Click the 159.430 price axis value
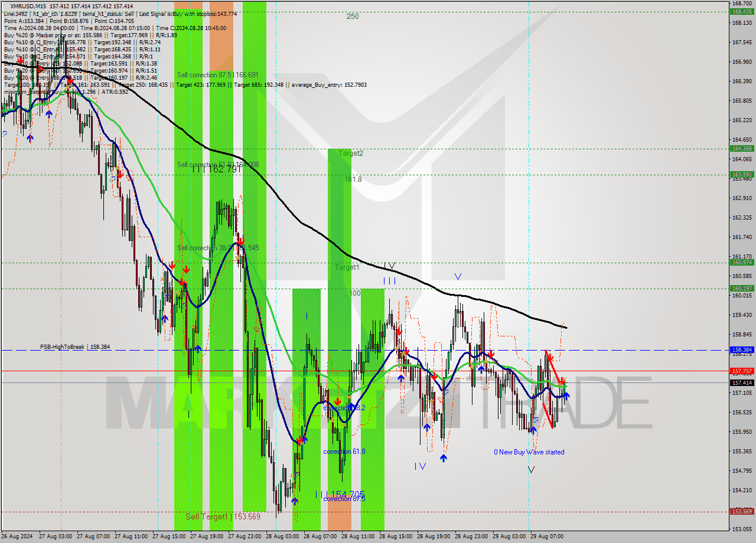The height and width of the screenshot is (543, 756). (x=742, y=315)
